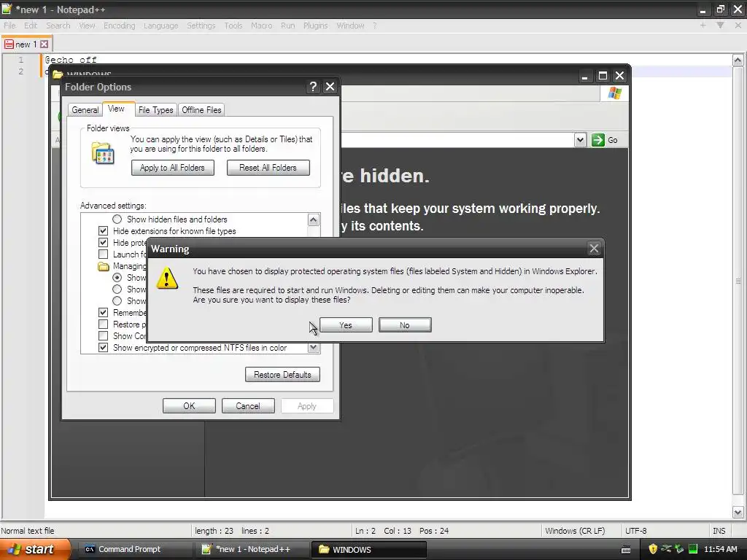Click the plus icon in Notepad++ menu bar
This screenshot has width=747, height=560.
[703, 26]
